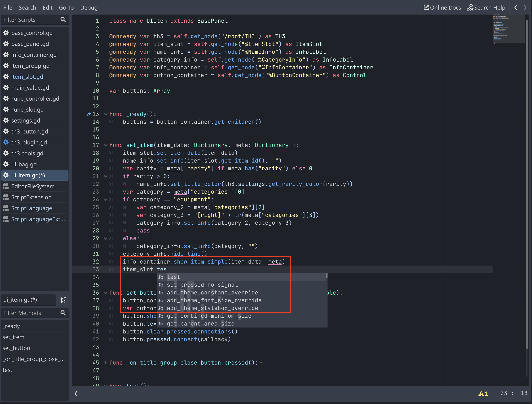Go to previous edited document arrow
Screen dimensions: 532x404
point(516,7)
